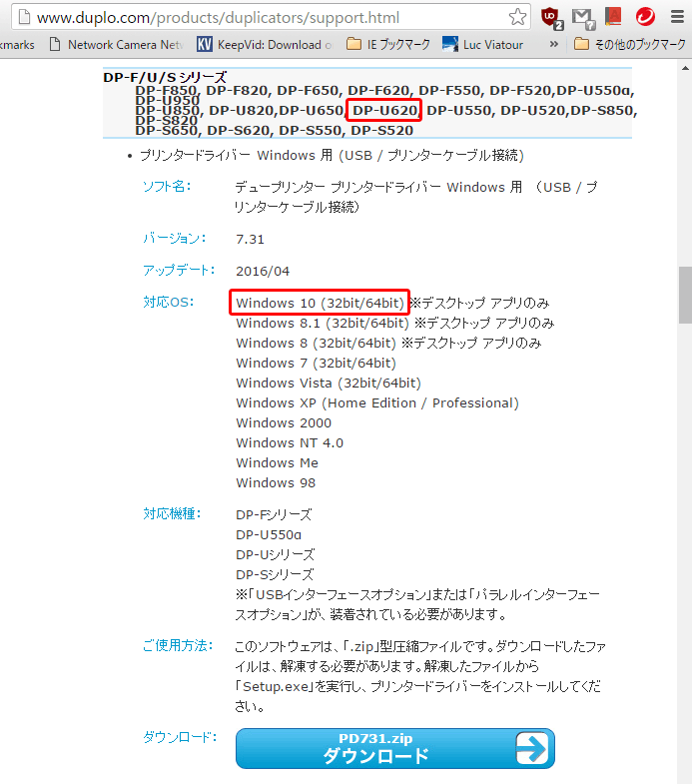Click the ソフト名: label
The width and height of the screenshot is (692, 784).
click(x=167, y=186)
